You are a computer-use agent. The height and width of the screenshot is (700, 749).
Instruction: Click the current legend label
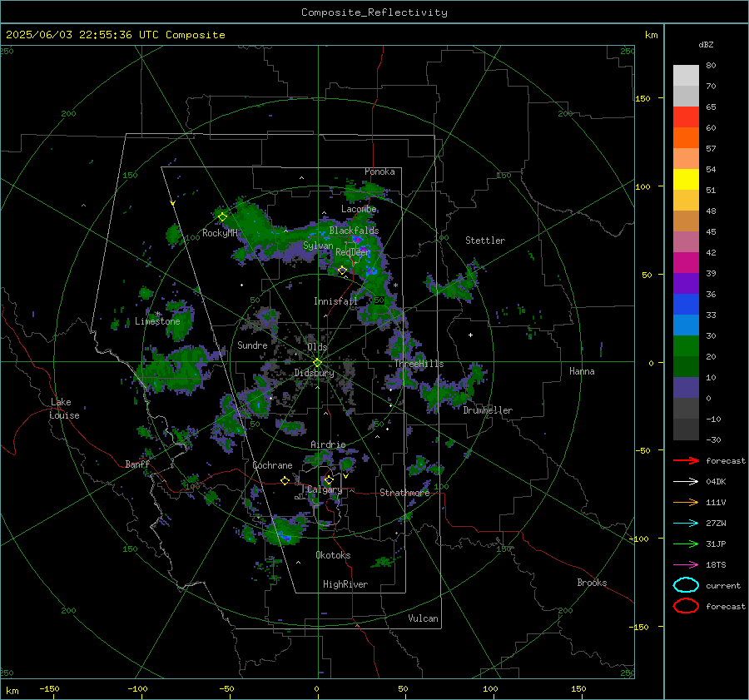click(723, 586)
